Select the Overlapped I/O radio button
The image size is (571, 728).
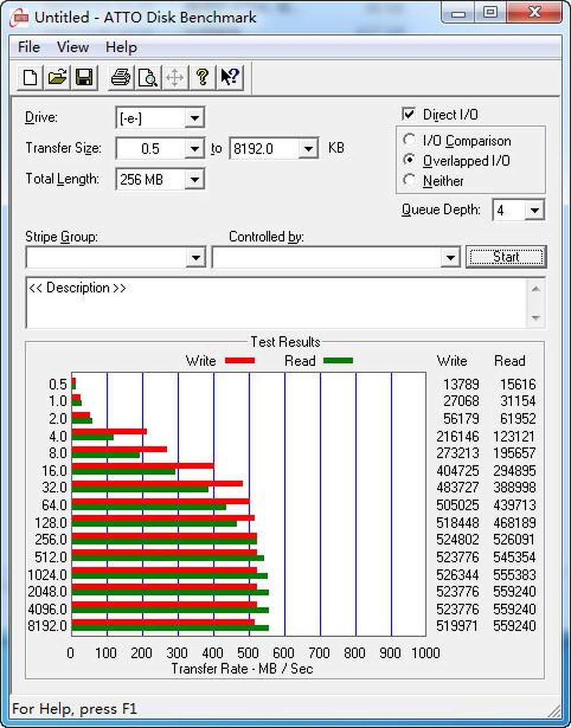(409, 160)
